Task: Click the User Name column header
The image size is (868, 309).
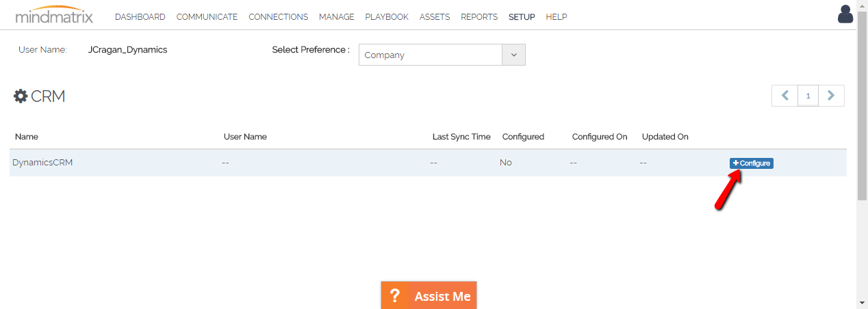Action: tap(245, 137)
